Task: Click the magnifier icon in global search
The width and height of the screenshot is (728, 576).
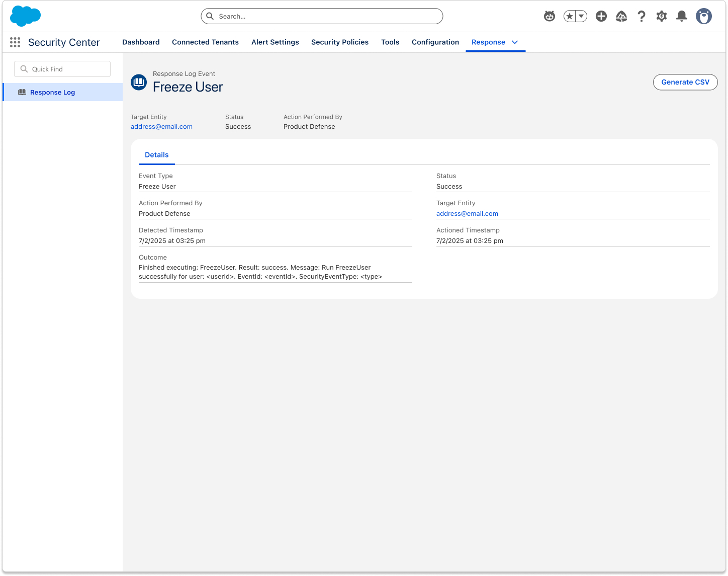Action: click(210, 16)
